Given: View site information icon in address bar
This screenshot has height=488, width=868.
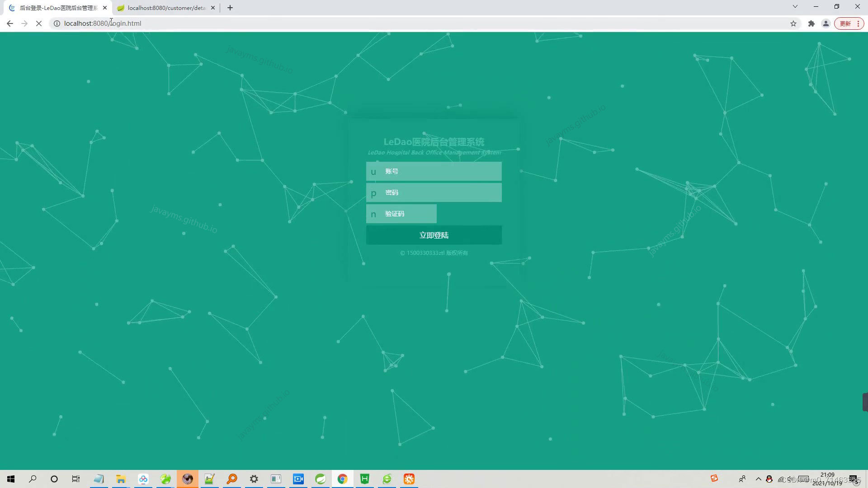Looking at the screenshot, I should [x=57, y=23].
